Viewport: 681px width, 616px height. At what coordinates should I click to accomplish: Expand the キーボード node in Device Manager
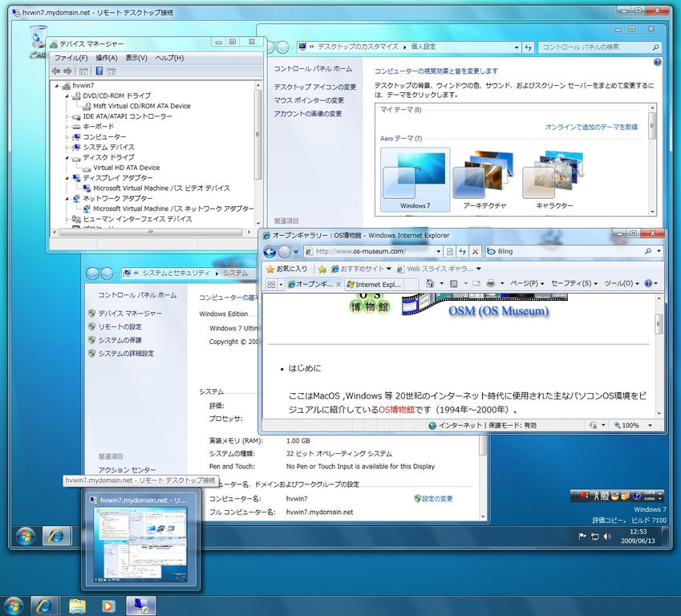(67, 127)
